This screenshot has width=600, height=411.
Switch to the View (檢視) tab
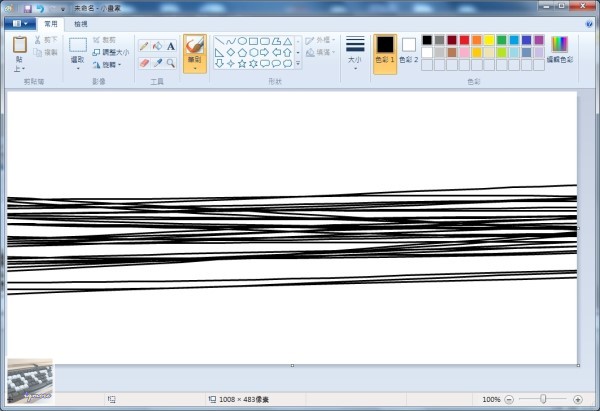81,24
